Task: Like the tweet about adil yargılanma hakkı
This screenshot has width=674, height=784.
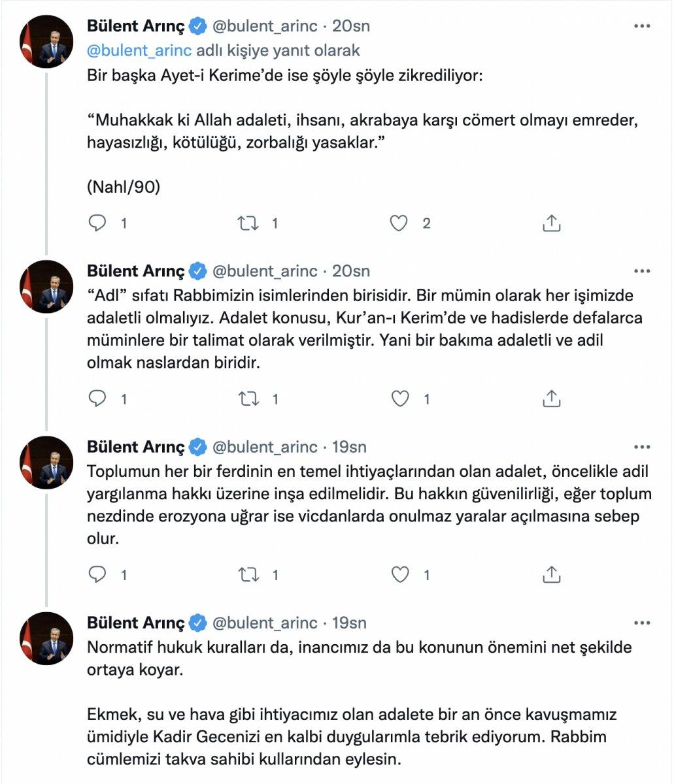Action: click(x=400, y=574)
